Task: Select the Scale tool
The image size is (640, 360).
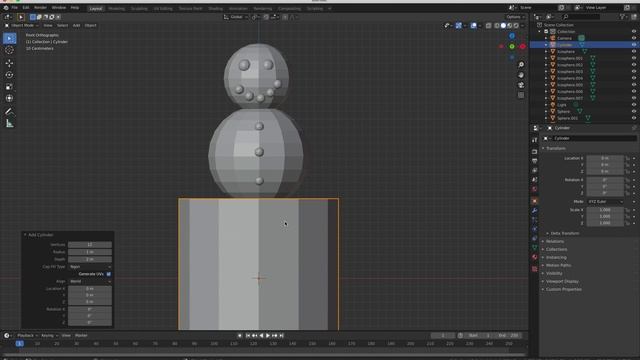Action: 9,87
